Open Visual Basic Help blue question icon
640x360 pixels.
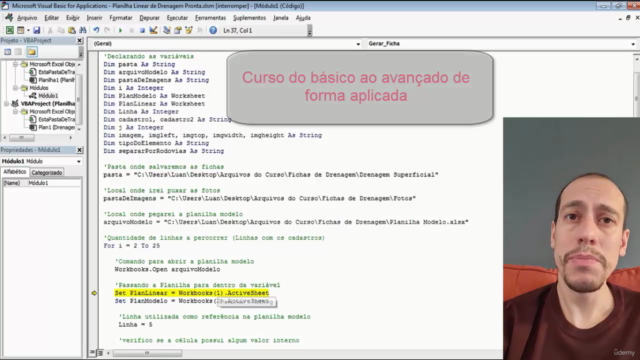(213, 30)
